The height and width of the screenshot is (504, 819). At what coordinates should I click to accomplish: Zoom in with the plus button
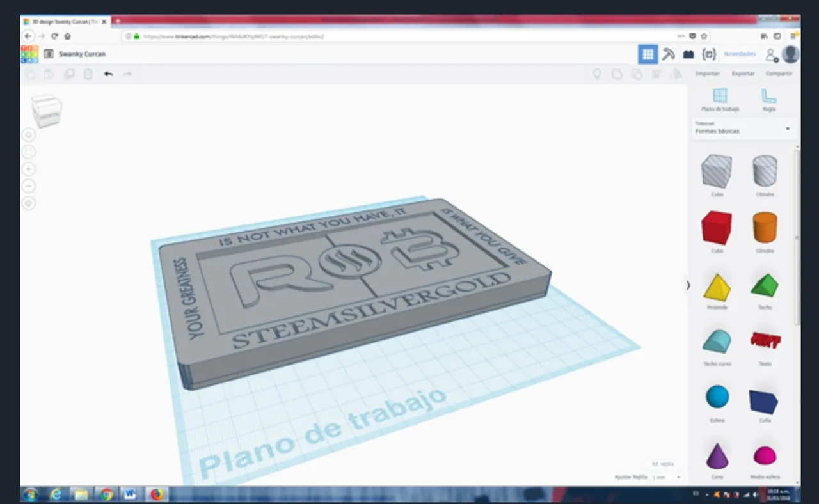29,169
